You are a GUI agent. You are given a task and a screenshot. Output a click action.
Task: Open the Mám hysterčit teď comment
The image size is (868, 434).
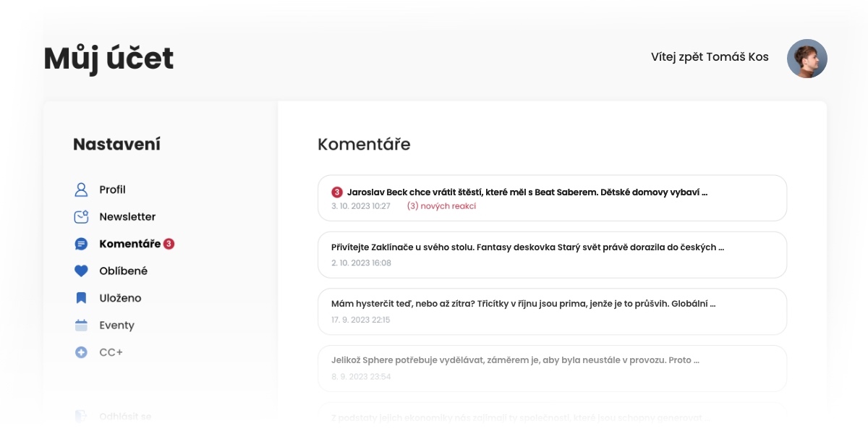(552, 312)
